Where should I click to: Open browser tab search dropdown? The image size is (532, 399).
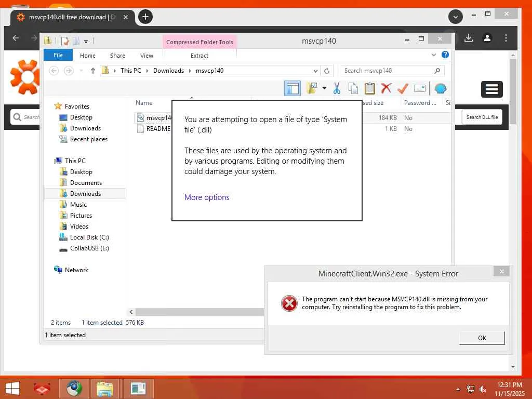tap(455, 17)
